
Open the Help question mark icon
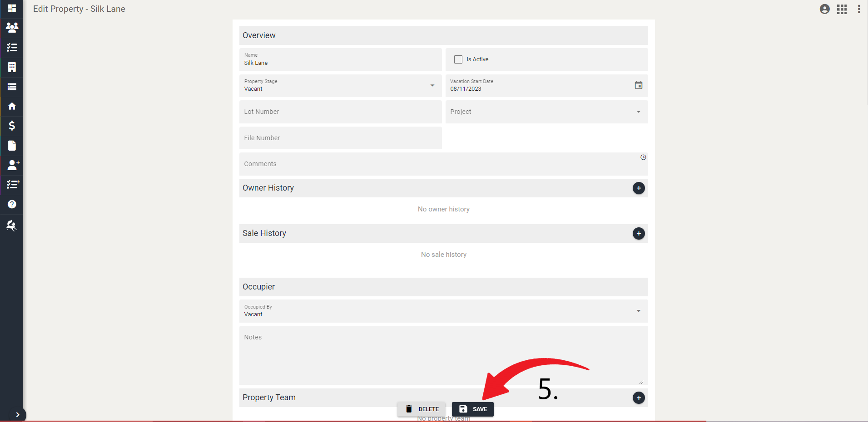(x=12, y=204)
